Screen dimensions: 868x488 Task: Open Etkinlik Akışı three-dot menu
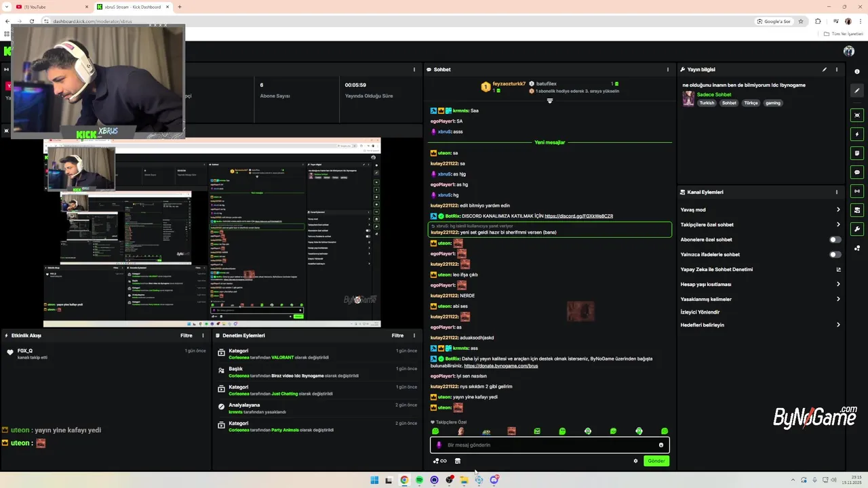coord(203,335)
